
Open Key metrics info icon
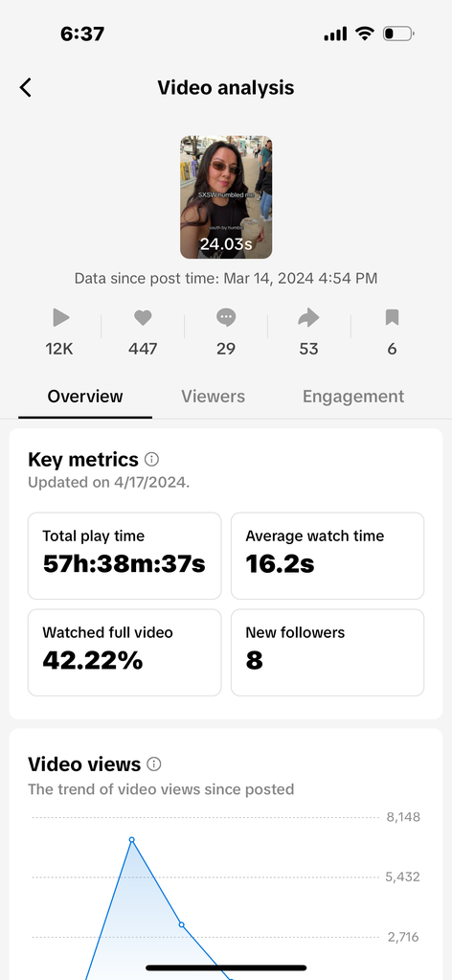pos(152,460)
